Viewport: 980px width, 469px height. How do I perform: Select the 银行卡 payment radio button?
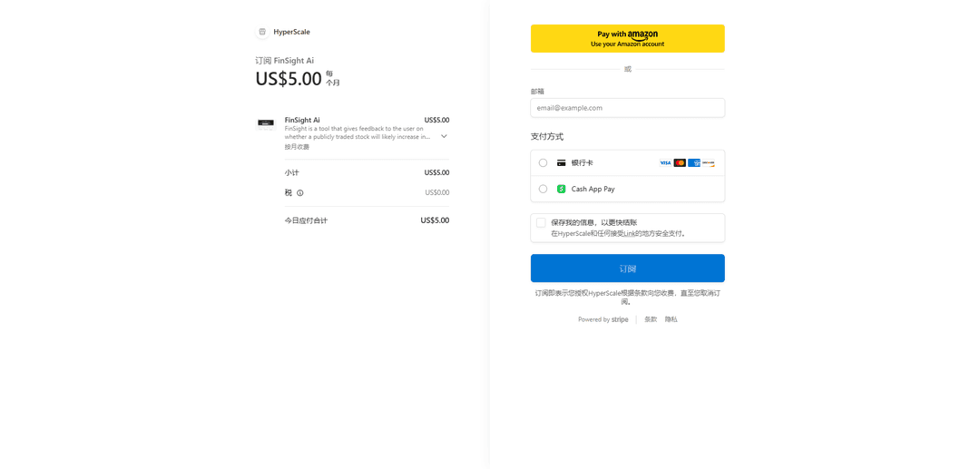pyautogui.click(x=543, y=163)
